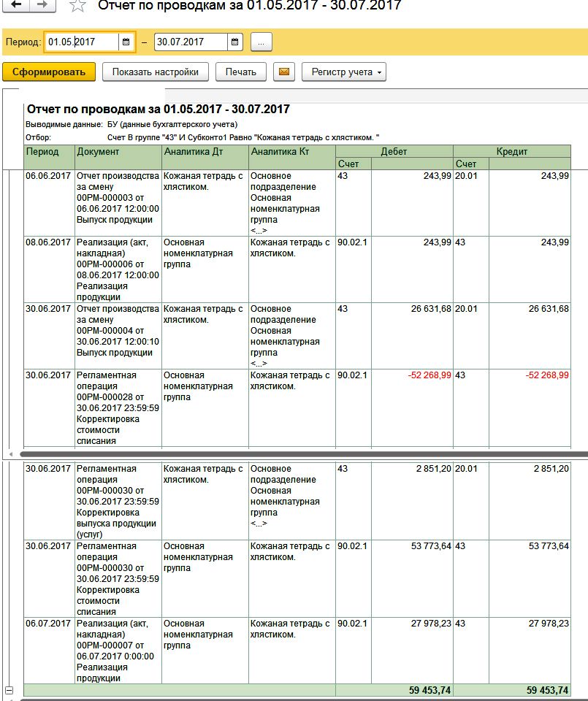Screen dimensions: 588x701
Task: Click Показать настройки button
Action: click(x=155, y=72)
